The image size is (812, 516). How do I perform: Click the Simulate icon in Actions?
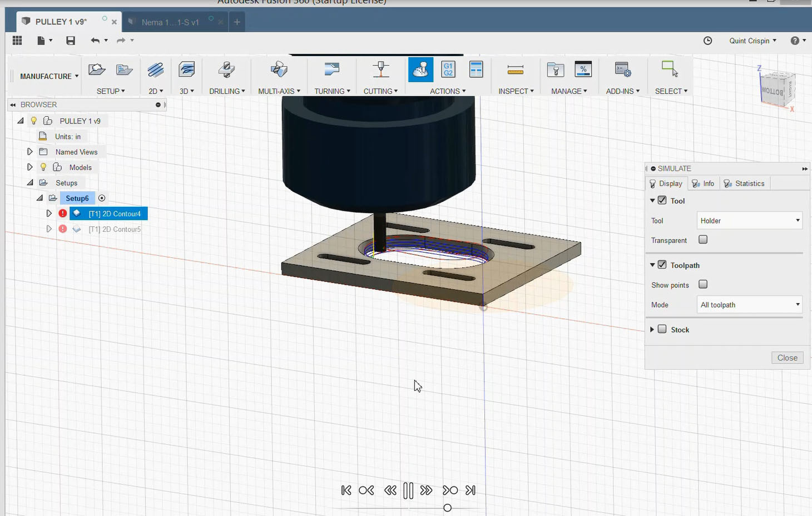click(x=420, y=70)
